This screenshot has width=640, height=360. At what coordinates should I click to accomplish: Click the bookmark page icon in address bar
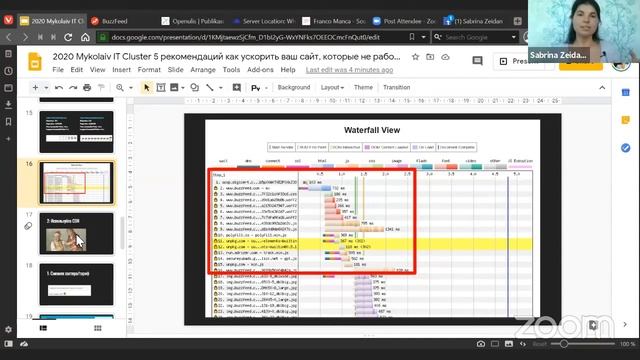[x=412, y=37]
